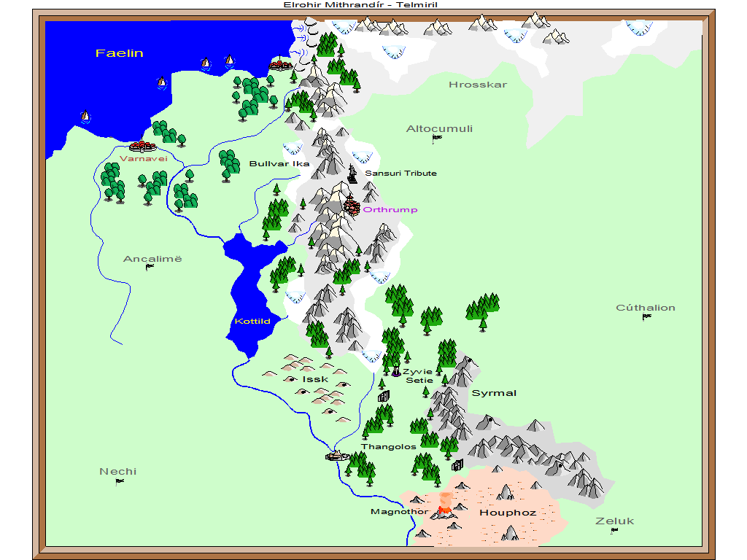This screenshot has height=560, width=747.
Task: Click the ruins icon southwest of Zyvie Setie
Action: point(384,396)
